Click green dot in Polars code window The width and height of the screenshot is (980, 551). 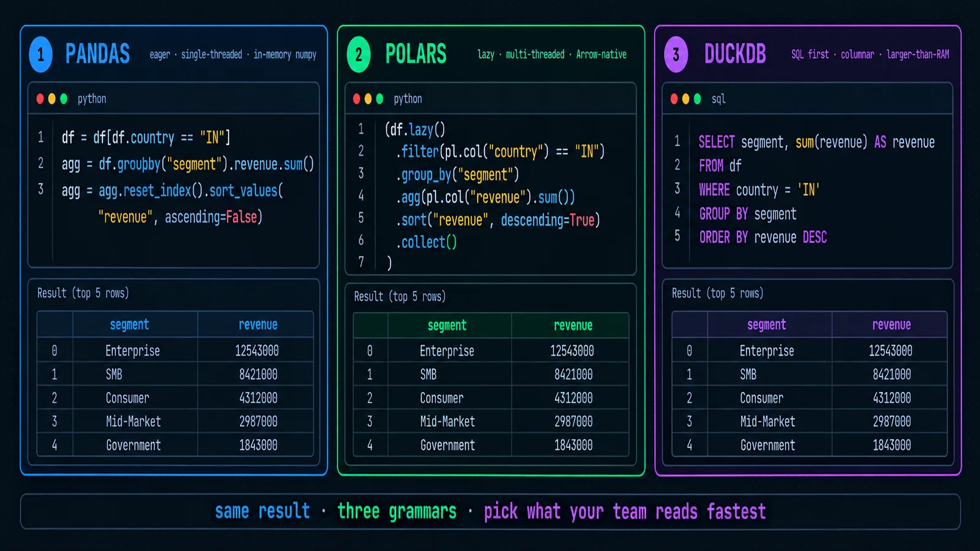click(x=380, y=99)
